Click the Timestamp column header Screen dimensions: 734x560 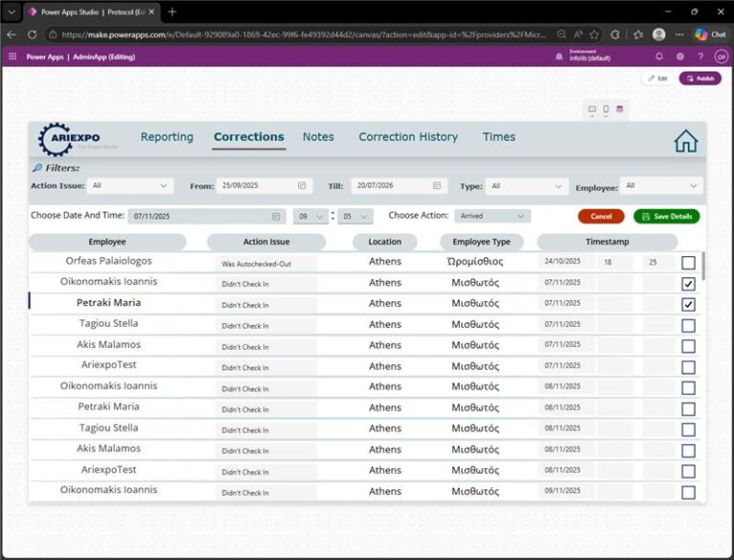click(x=607, y=242)
